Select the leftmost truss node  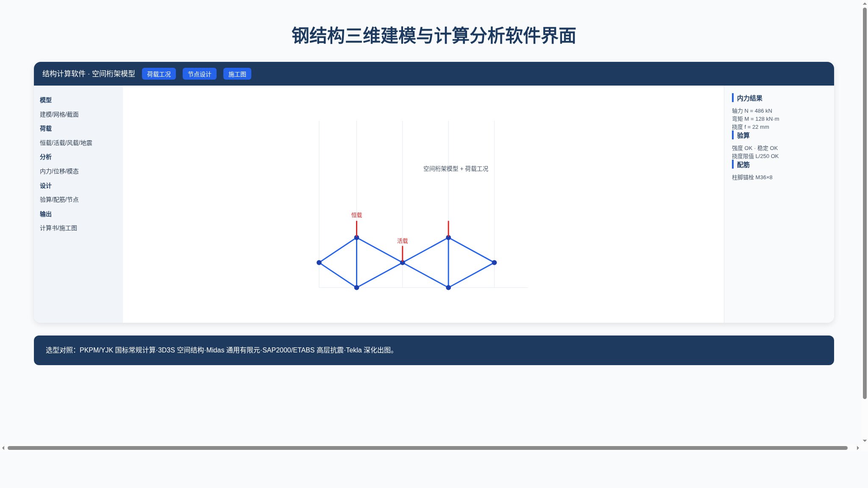319,263
